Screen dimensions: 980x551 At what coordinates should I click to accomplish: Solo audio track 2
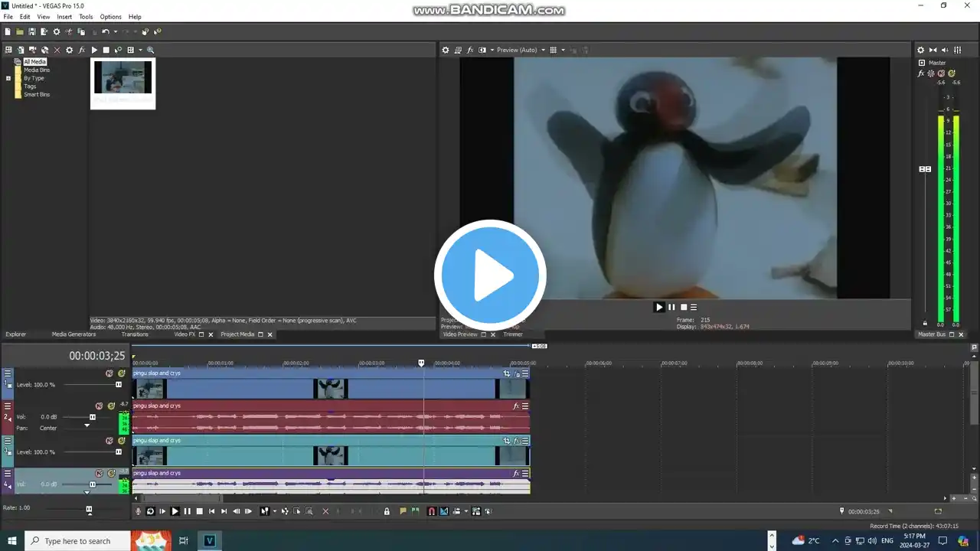[x=111, y=406]
